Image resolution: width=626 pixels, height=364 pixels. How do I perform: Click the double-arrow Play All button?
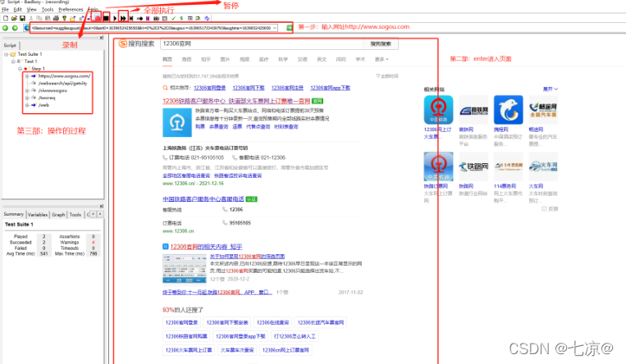coord(123,18)
